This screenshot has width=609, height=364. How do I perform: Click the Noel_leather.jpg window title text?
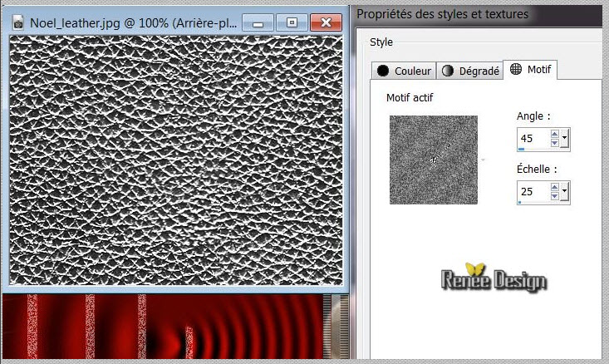click(x=133, y=23)
